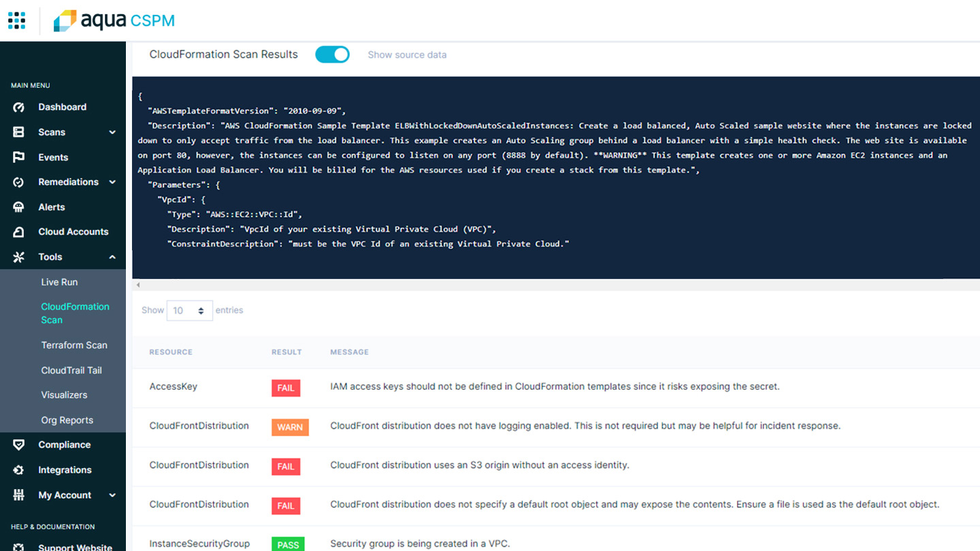The width and height of the screenshot is (980, 551).
Task: Open the Visualizers tool
Action: 64,395
